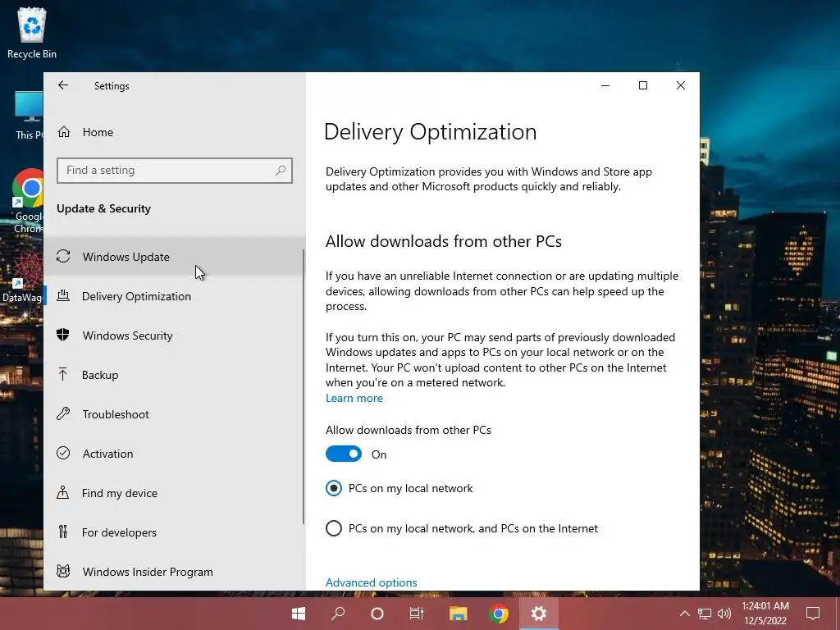Viewport: 840px width, 630px height.
Task: Select the Google Chrome desktop shortcut
Action: point(27,201)
